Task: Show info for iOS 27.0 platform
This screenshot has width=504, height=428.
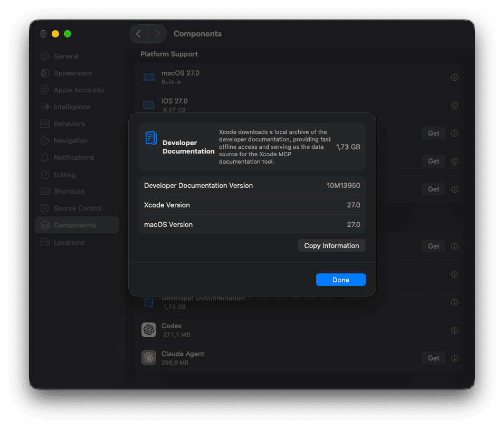Action: pos(454,105)
